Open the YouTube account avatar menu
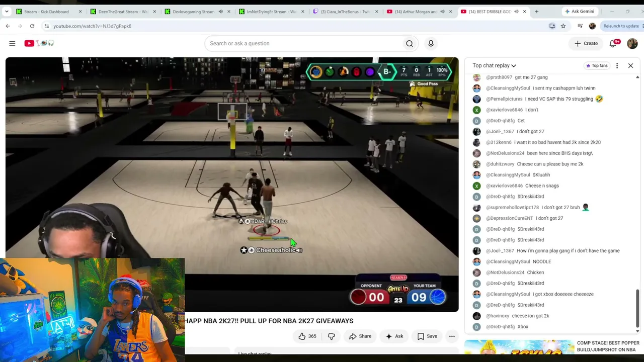Image resolution: width=644 pixels, height=362 pixels. point(632,43)
